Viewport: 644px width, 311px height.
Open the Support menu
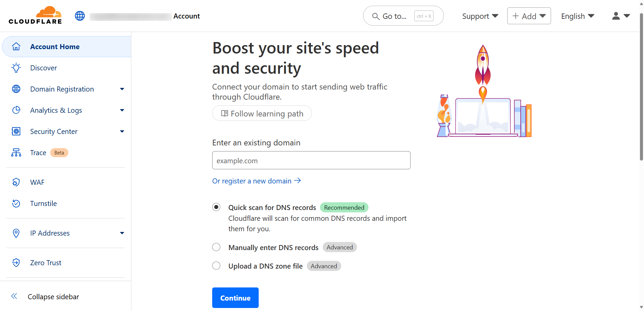pos(480,16)
